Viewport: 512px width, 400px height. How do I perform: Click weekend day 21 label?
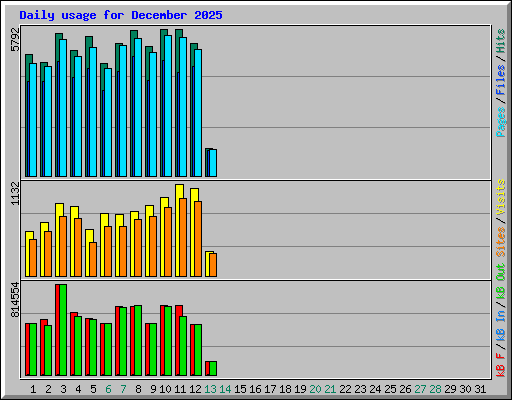pyautogui.click(x=330, y=389)
